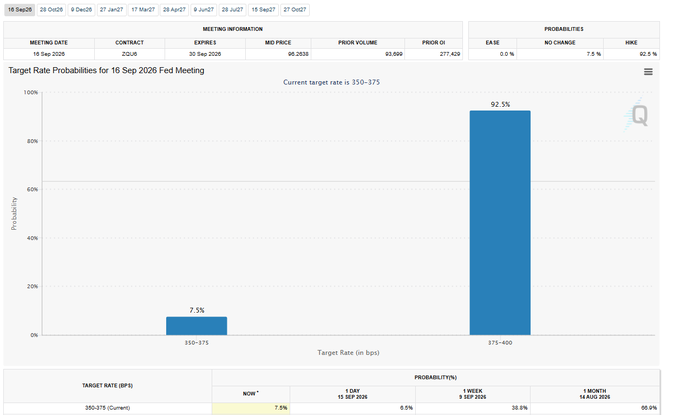Click the 277,429 prior OI value

click(450, 54)
